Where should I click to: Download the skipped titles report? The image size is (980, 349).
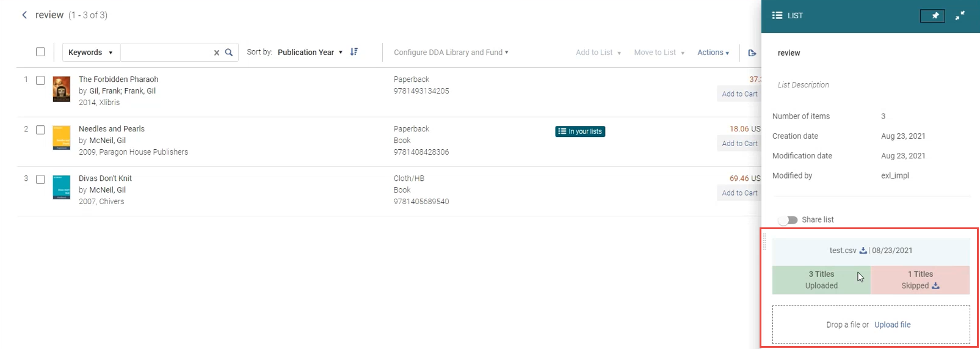[935, 286]
